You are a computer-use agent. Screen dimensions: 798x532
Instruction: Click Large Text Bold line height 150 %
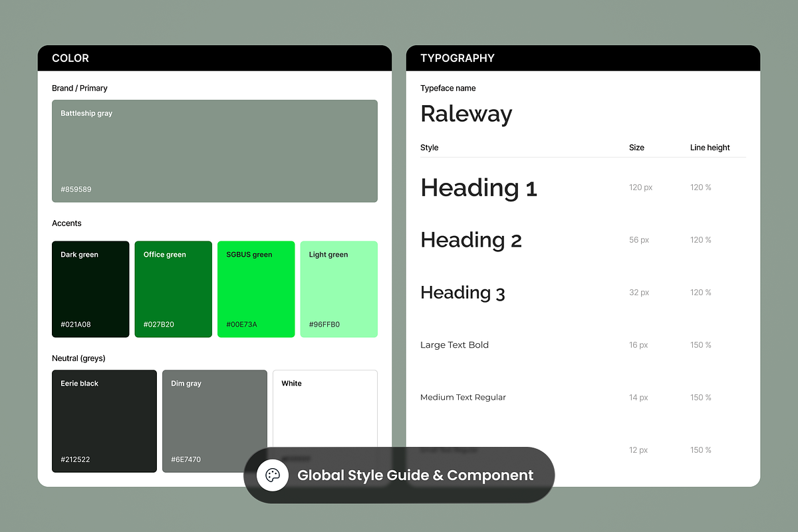tap(701, 345)
